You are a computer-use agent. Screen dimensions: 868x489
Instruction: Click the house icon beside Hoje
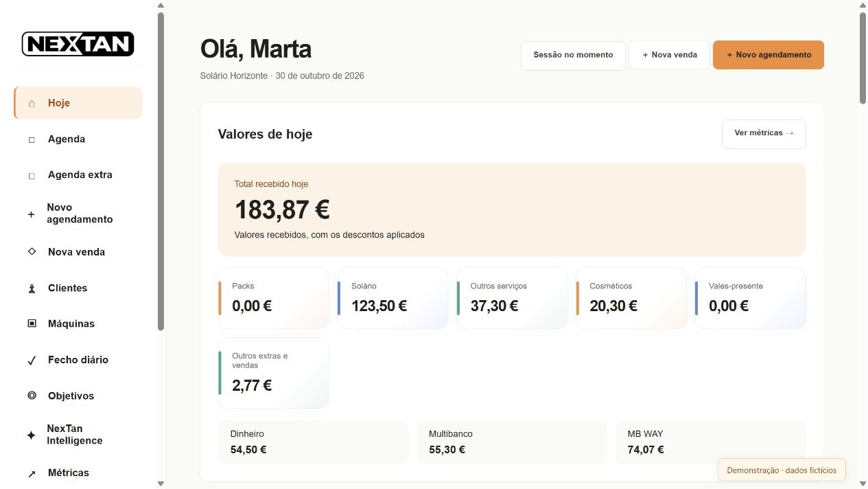[32, 104]
